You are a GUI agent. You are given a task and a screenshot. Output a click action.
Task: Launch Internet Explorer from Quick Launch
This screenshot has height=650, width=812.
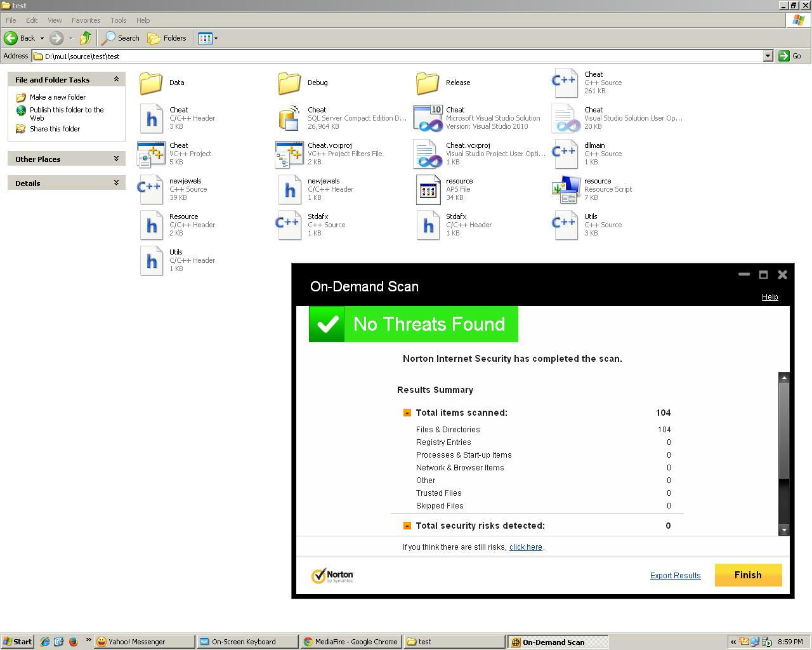point(45,642)
